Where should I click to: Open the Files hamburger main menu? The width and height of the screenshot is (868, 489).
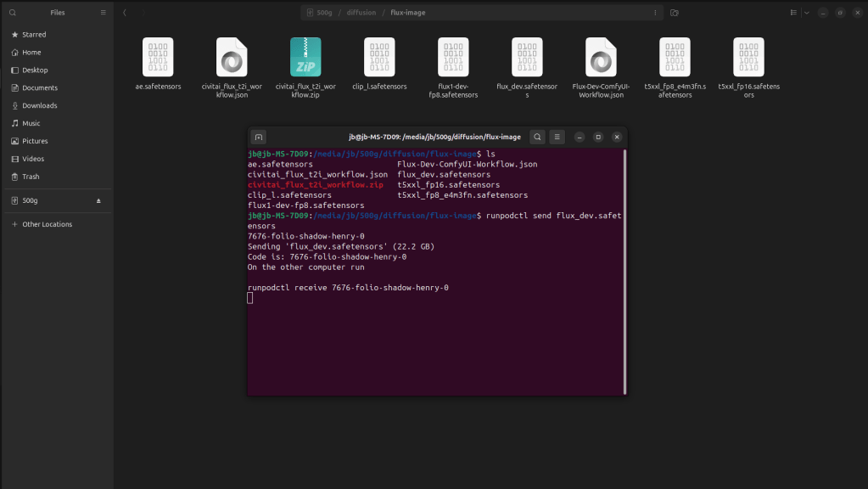tap(104, 13)
